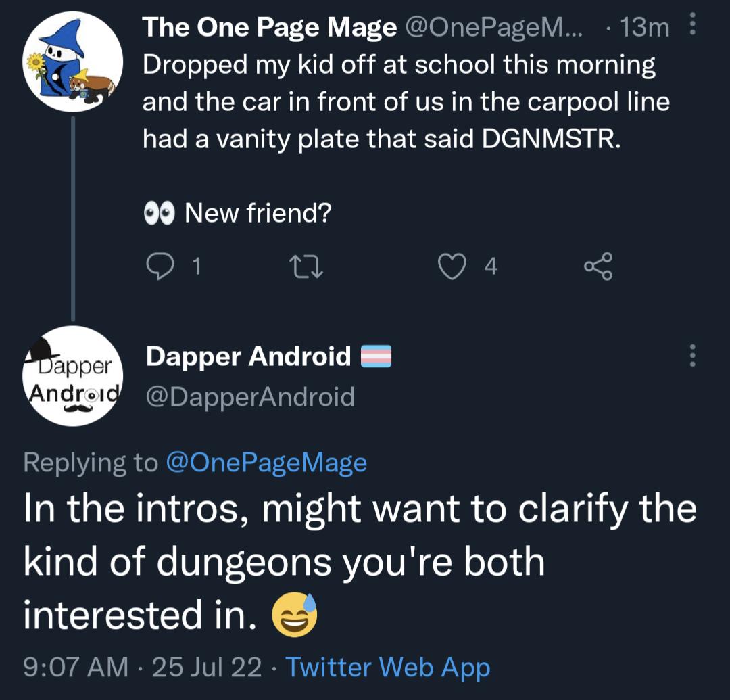730x700 pixels.
Task: Click the sweat-smile emoji in the reply
Action: coord(295,615)
